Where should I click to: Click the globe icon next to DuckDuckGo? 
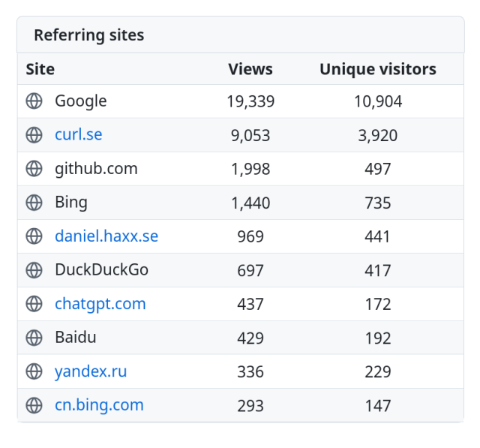click(x=34, y=270)
